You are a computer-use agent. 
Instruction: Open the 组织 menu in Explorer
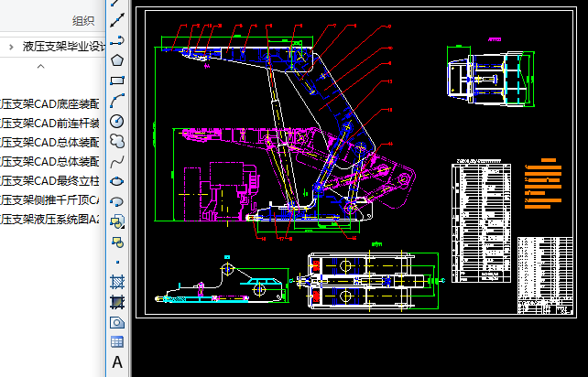[83, 21]
